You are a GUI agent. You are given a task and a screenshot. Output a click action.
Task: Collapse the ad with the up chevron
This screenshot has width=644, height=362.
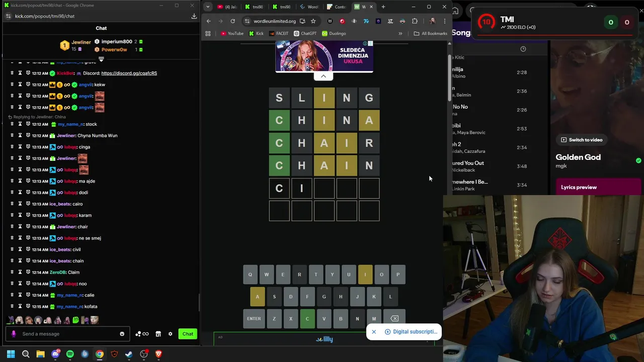pos(323,76)
